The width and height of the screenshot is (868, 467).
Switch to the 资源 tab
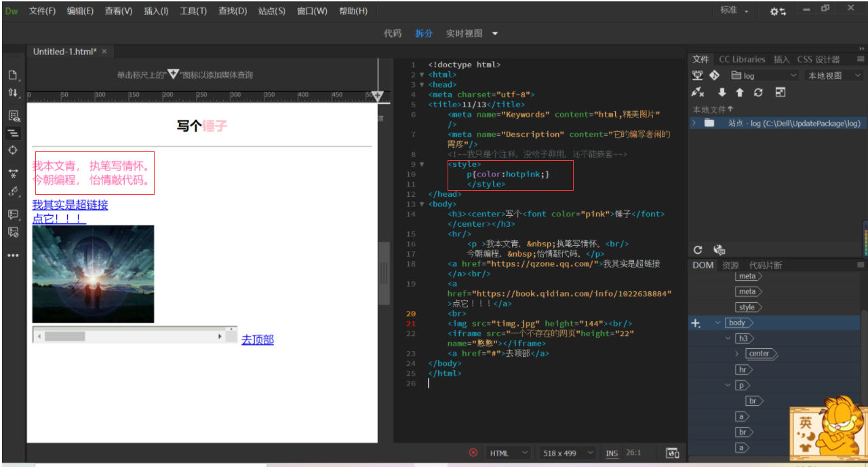(x=730, y=265)
